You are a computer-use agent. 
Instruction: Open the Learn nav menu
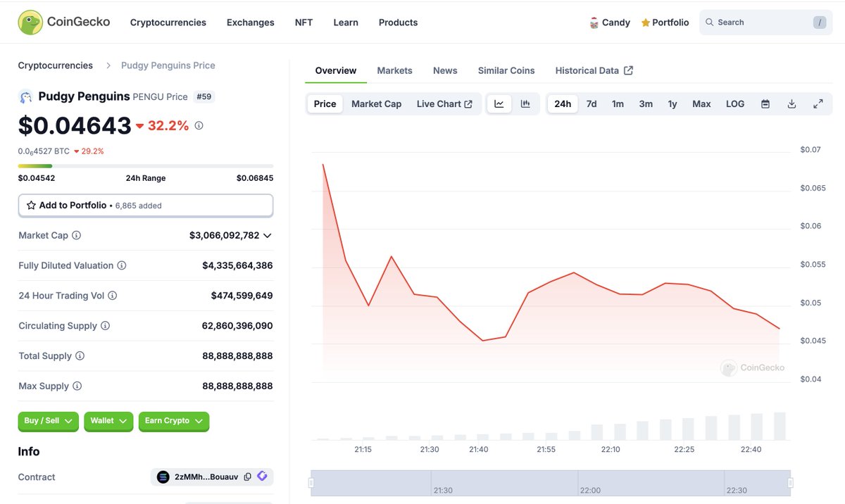346,23
